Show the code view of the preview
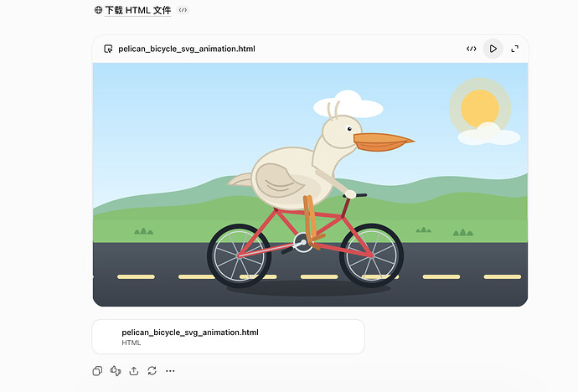578x392 pixels. 471,49
